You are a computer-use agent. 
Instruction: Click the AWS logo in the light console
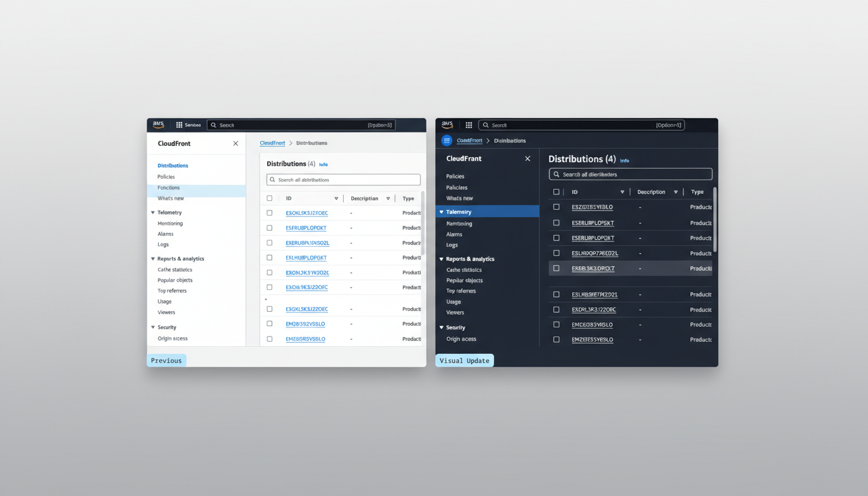pos(158,125)
